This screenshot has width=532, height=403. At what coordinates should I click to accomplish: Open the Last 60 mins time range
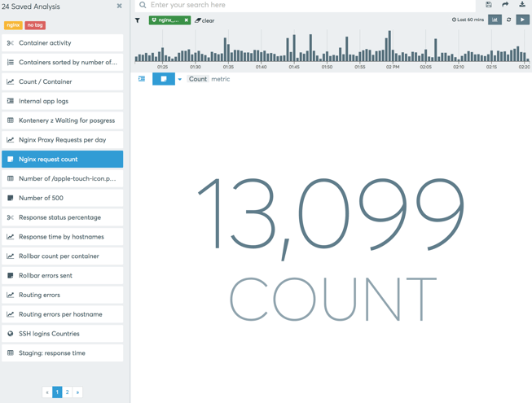tap(468, 20)
